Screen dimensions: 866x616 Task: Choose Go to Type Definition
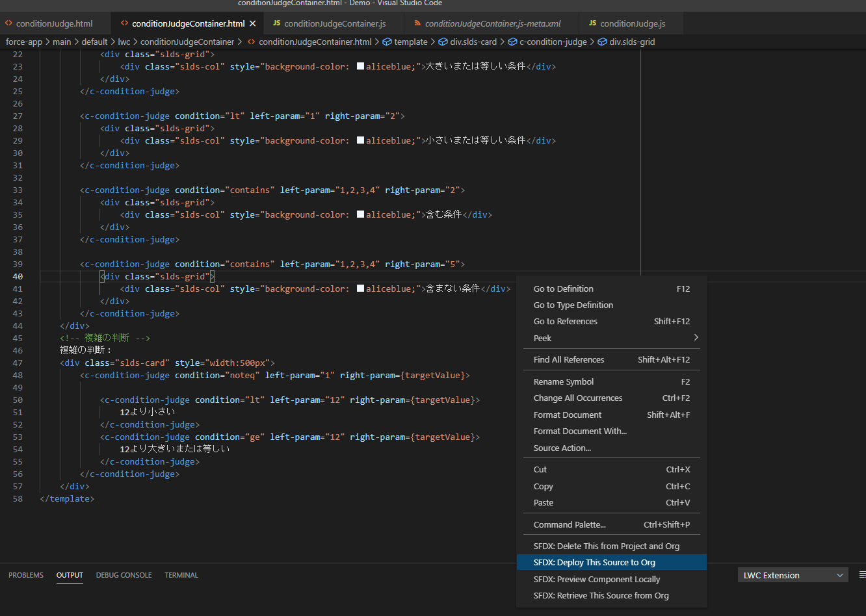click(612, 305)
